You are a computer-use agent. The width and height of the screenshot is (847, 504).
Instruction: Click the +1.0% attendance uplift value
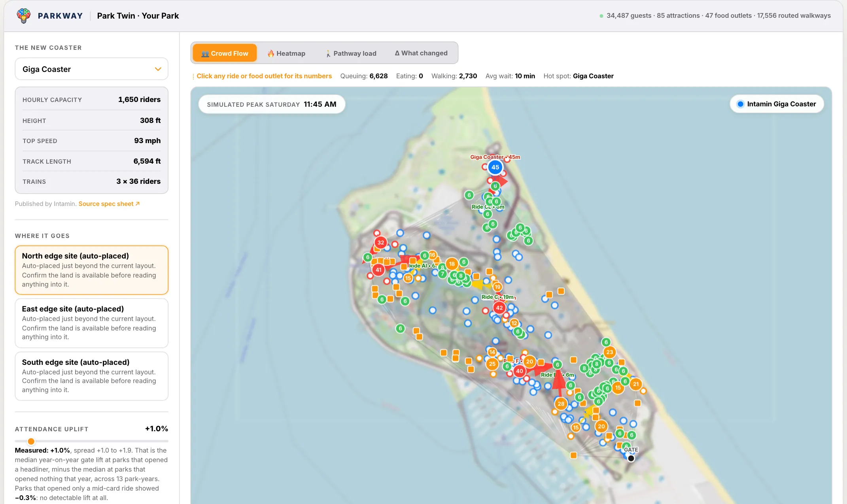[x=157, y=429]
